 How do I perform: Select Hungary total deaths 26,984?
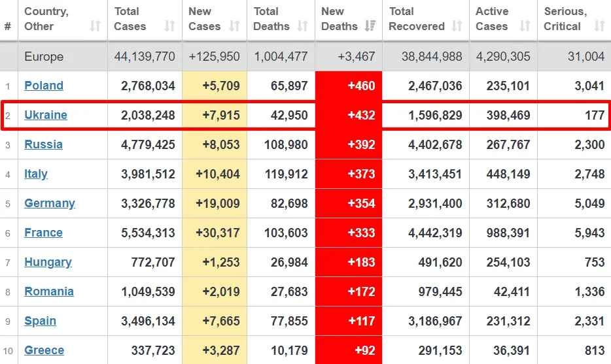[289, 263]
